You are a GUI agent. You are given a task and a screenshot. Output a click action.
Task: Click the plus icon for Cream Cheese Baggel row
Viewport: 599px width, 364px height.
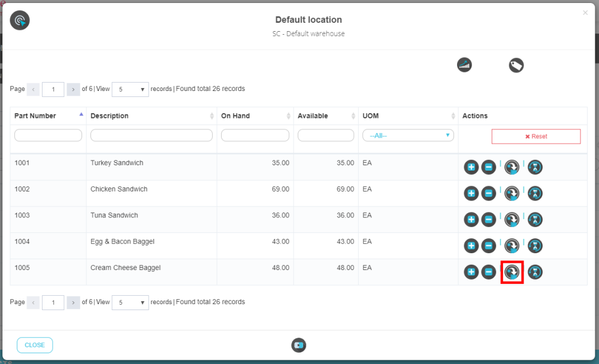click(471, 272)
